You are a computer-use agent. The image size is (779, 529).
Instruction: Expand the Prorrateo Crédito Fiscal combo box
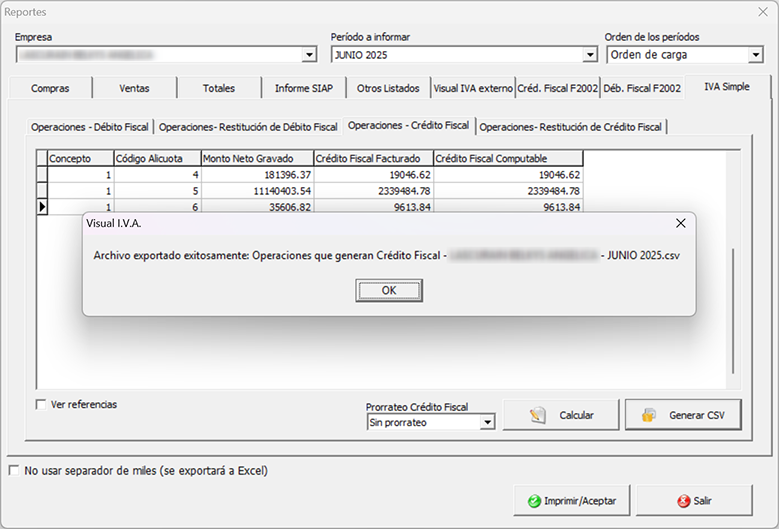(x=487, y=423)
